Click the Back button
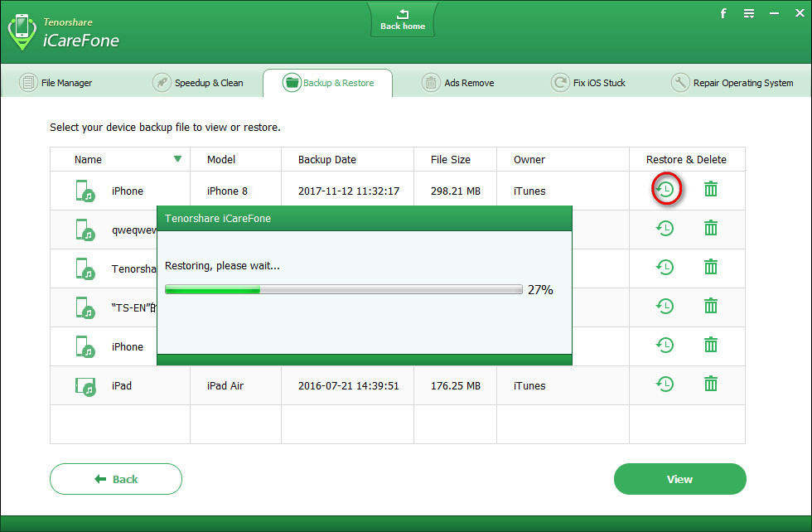The height and width of the screenshot is (532, 812). [x=116, y=479]
